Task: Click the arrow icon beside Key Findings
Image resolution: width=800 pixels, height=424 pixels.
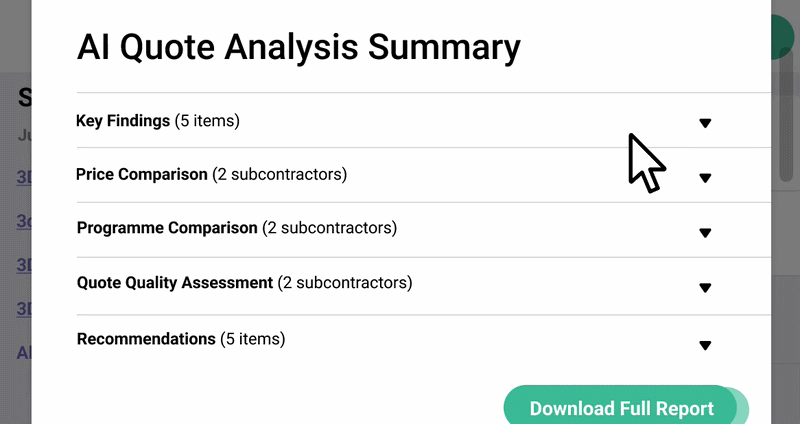Action: 705,123
